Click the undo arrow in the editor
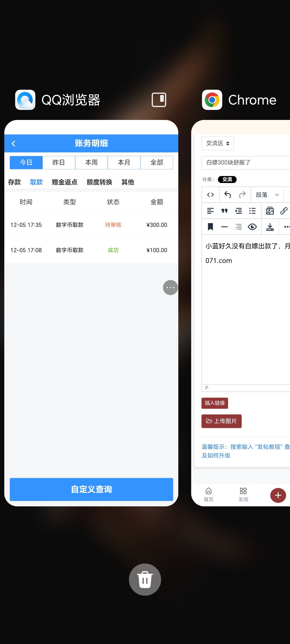The height and width of the screenshot is (644, 290). click(x=227, y=195)
